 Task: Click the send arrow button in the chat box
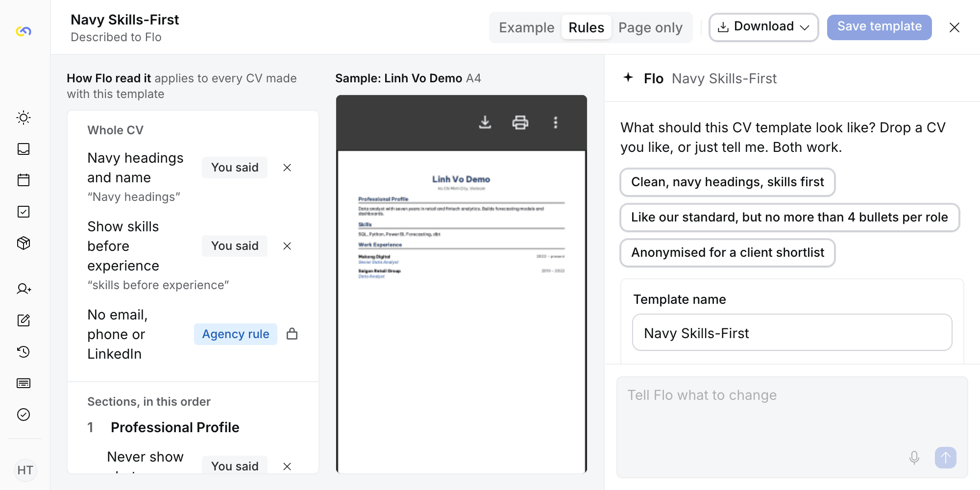coord(946,458)
